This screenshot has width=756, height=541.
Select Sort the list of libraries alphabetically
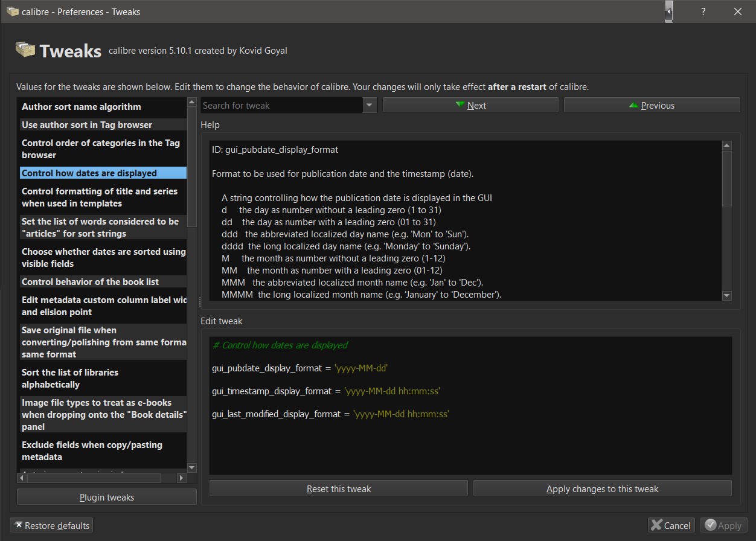[103, 379]
